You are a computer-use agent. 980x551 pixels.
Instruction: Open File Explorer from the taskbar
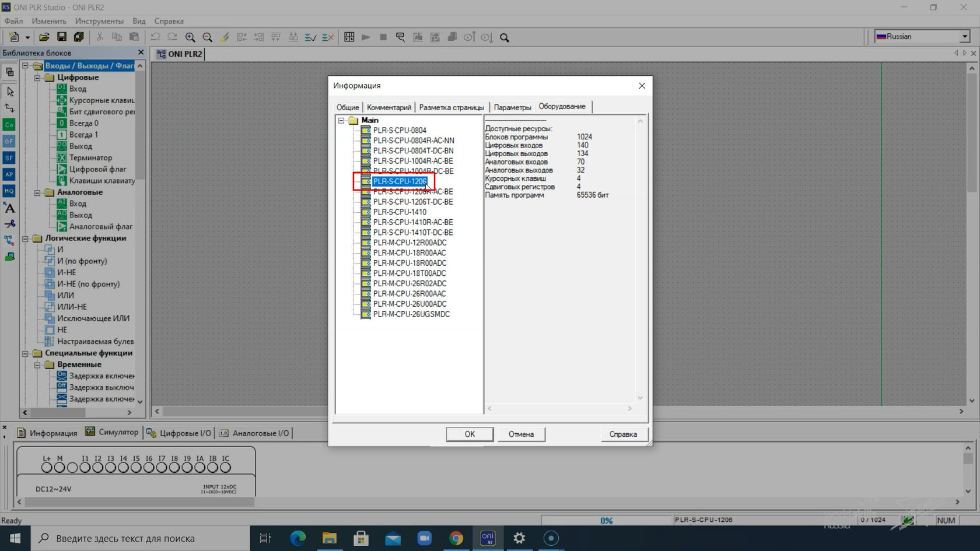pyautogui.click(x=330, y=538)
